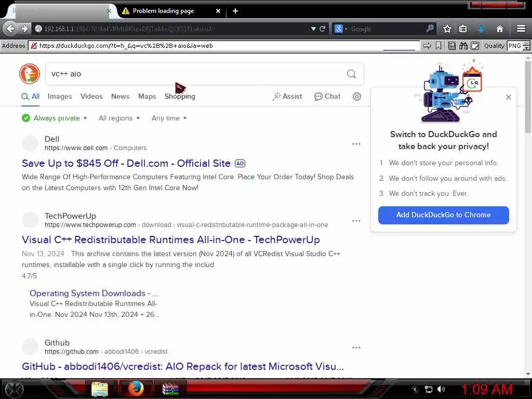Image resolution: width=532 pixels, height=399 pixels.
Task: Click the browser Forward arrow button
Action: coord(24,29)
